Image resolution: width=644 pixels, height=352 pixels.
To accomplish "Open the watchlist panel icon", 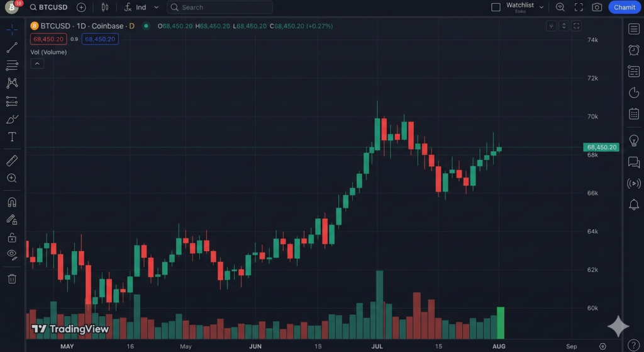I will 634,29.
